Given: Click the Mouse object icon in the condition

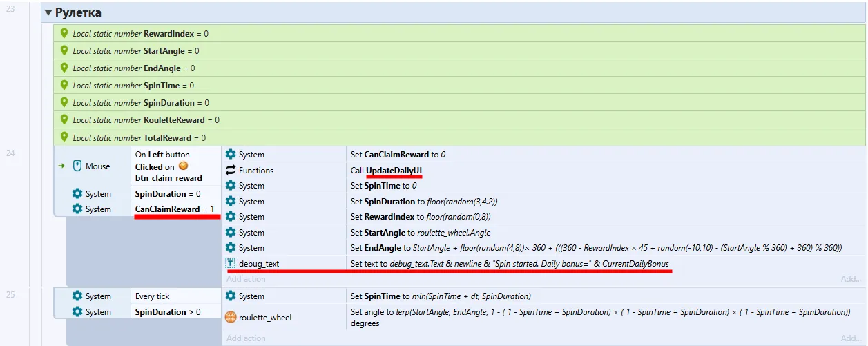Looking at the screenshot, I should click(77, 166).
